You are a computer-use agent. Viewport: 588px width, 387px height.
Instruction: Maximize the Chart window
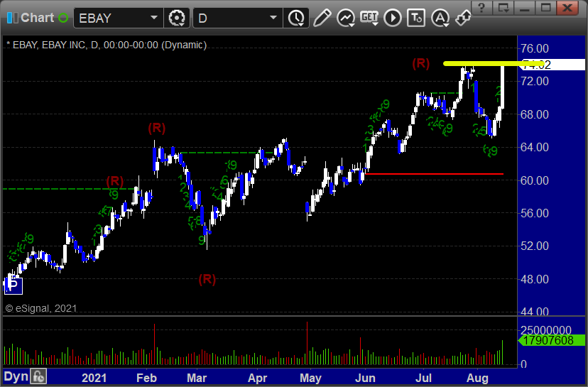(545, 8)
